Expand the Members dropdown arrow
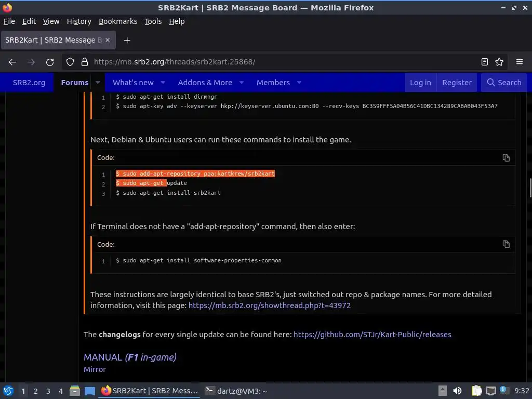Screen dimensions: 532x399 [x=299, y=83]
